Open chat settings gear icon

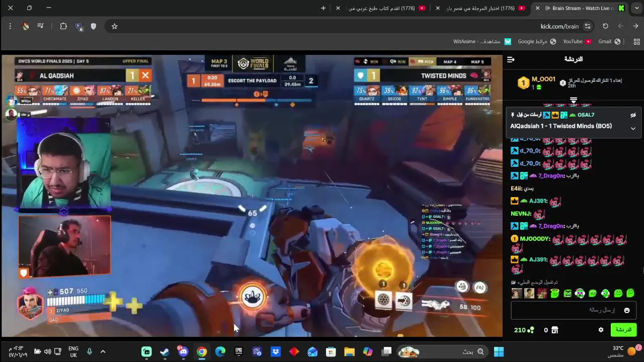pos(601,330)
